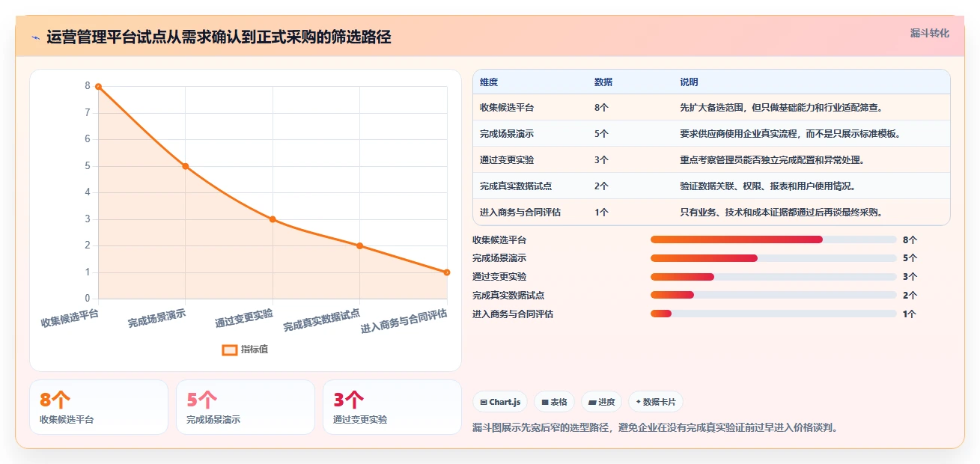
Task: Click the pink 5个 stat card
Action: 246,407
